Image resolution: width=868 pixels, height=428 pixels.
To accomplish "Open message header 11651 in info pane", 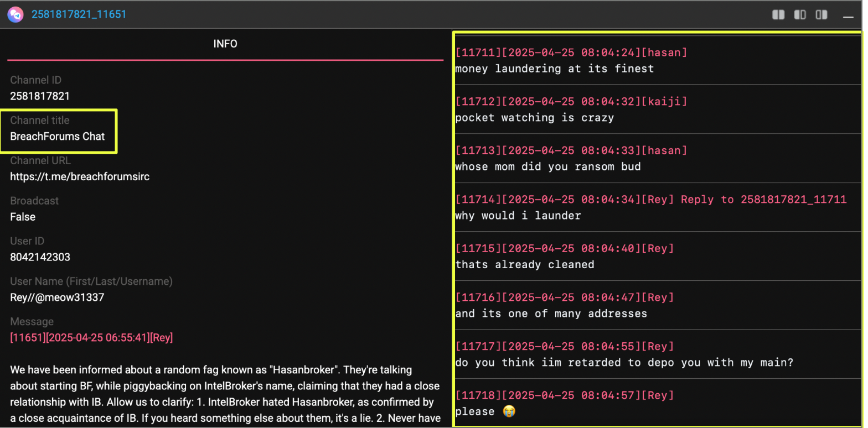I will tap(91, 337).
